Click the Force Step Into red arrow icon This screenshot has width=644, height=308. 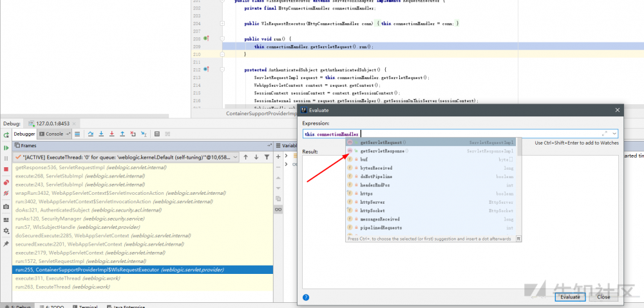[112, 134]
